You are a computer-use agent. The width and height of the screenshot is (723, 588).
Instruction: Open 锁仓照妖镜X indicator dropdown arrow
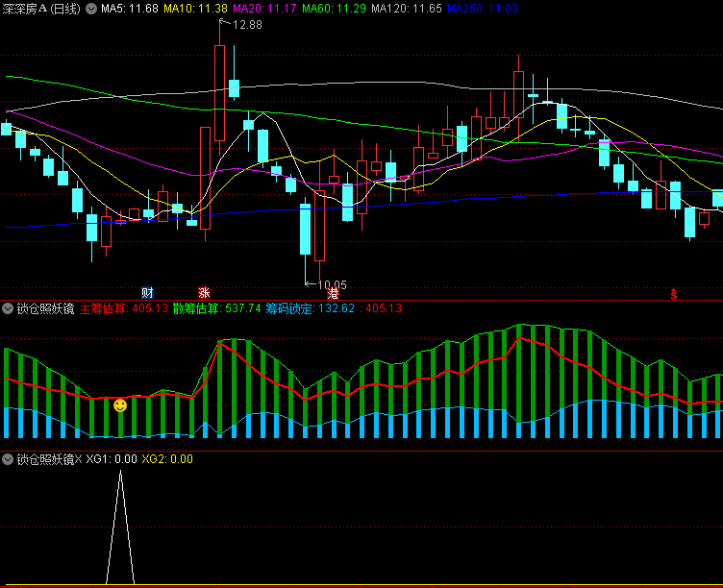pyautogui.click(x=8, y=459)
